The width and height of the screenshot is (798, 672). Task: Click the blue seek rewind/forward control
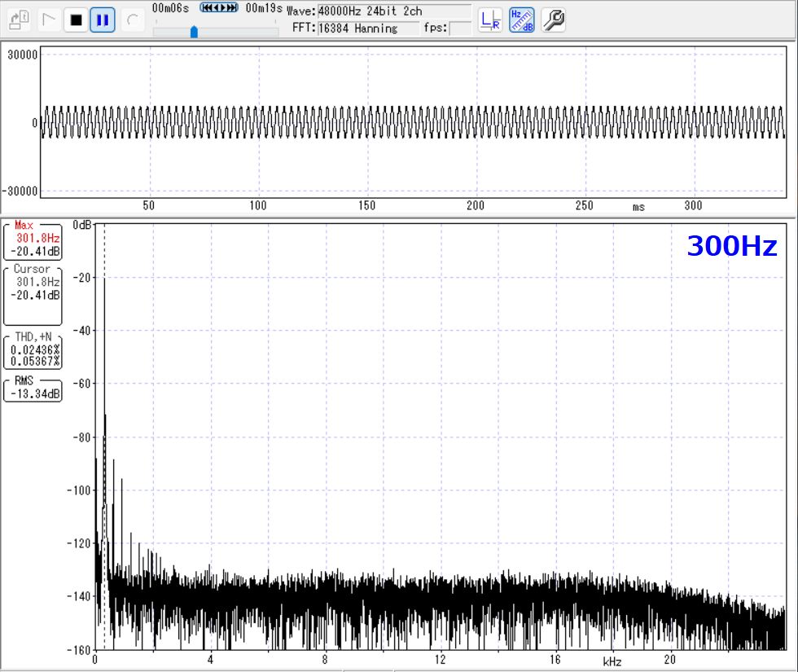point(219,7)
